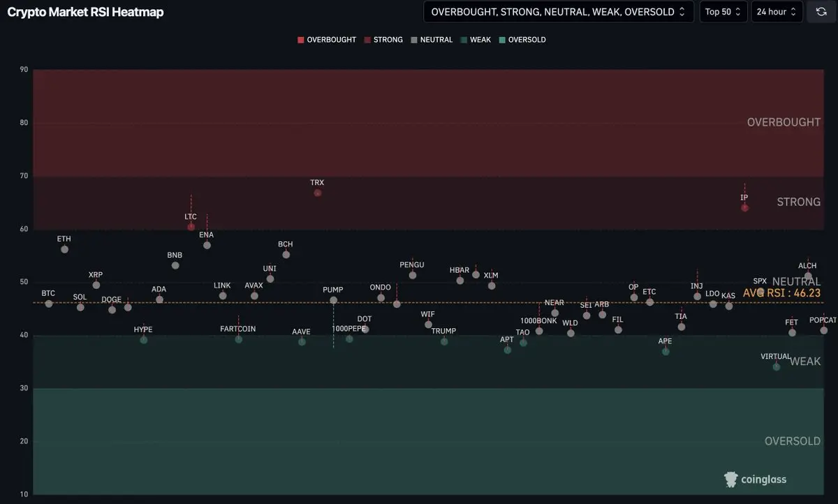Open the RSI status filter dropdown
Image resolution: width=838 pixels, height=504 pixels.
(x=559, y=12)
